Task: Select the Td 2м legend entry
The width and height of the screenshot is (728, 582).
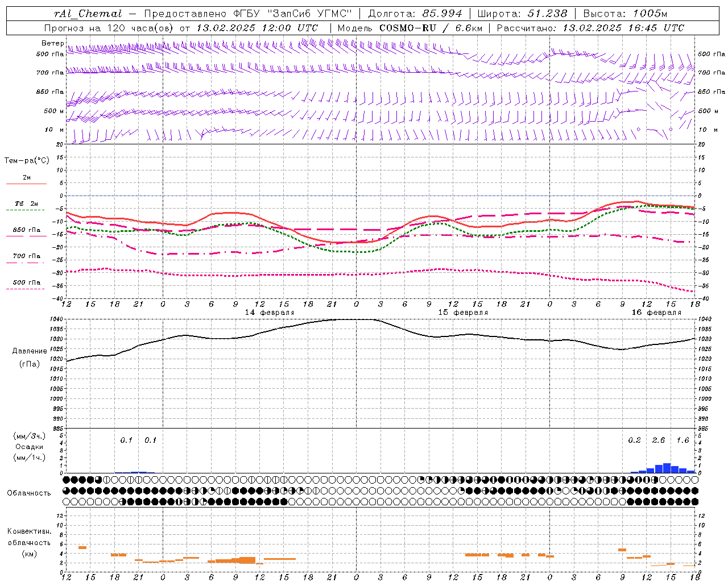Action: pyautogui.click(x=26, y=203)
